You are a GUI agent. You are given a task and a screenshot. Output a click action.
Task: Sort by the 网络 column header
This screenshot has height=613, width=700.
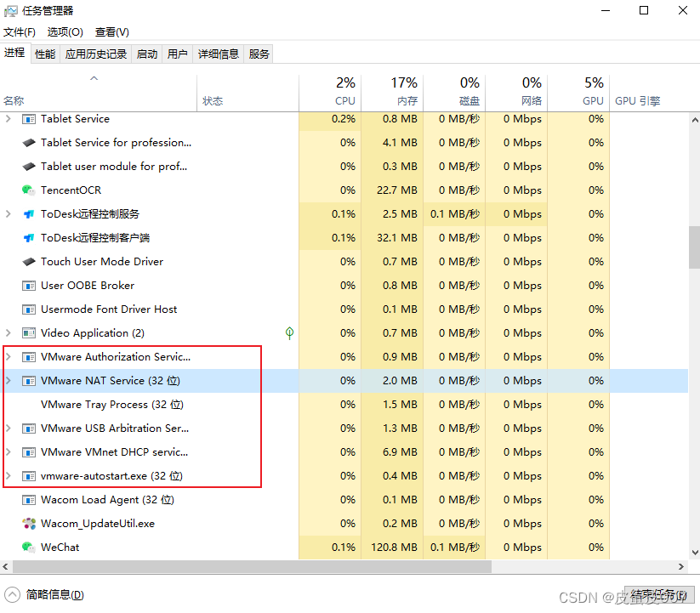point(516,93)
